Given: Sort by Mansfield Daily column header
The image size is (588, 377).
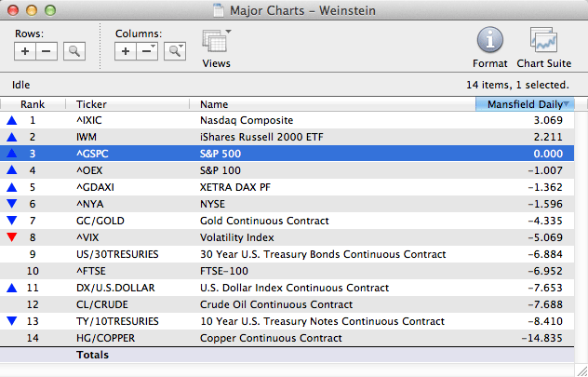Looking at the screenshot, I should click(x=525, y=104).
